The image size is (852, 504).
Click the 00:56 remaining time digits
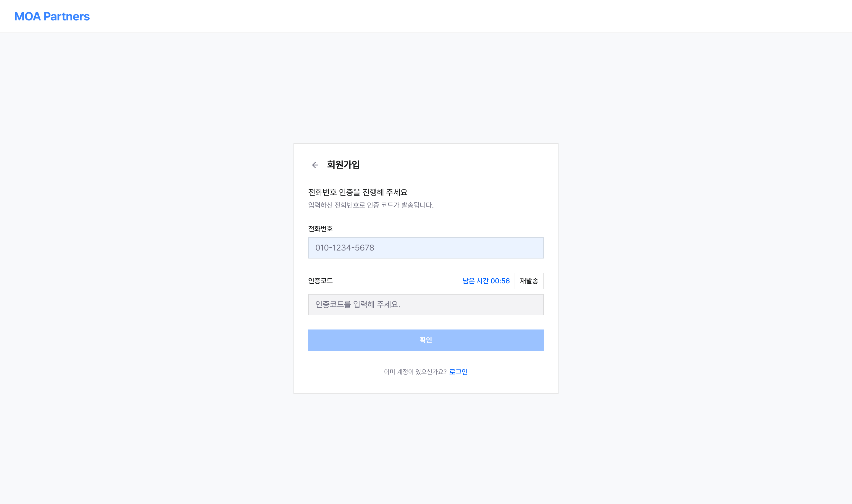[500, 281]
